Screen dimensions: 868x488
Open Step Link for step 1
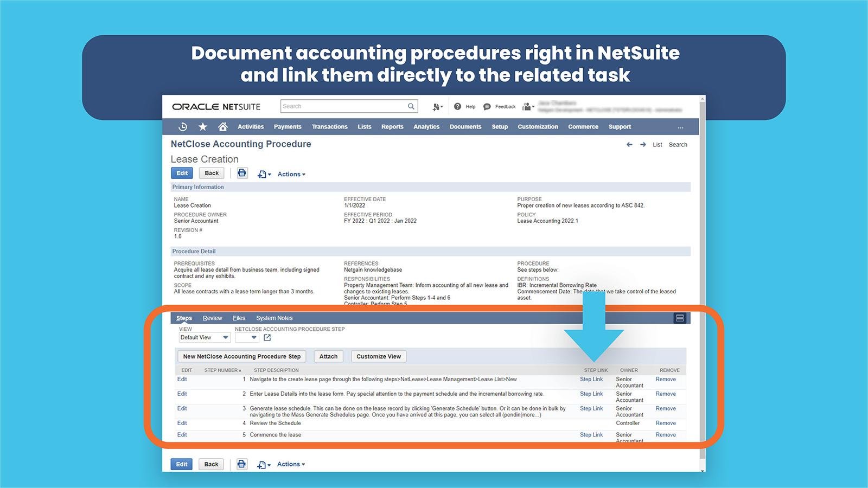click(x=591, y=380)
